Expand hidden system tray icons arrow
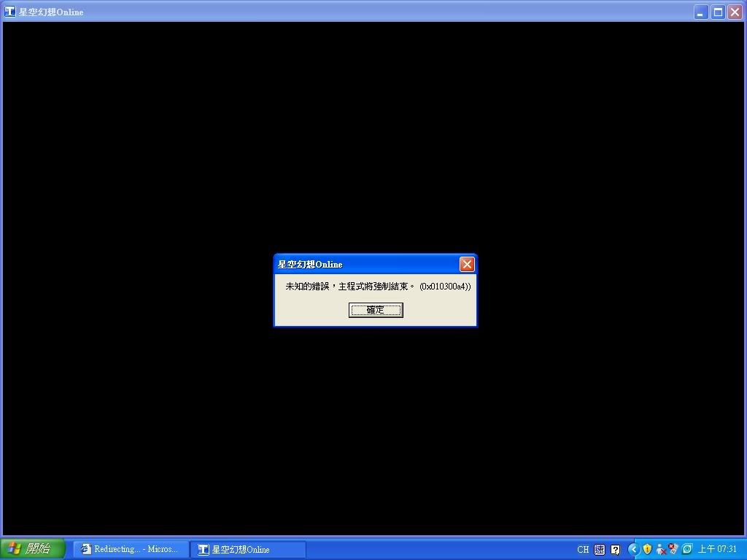 [x=633, y=549]
